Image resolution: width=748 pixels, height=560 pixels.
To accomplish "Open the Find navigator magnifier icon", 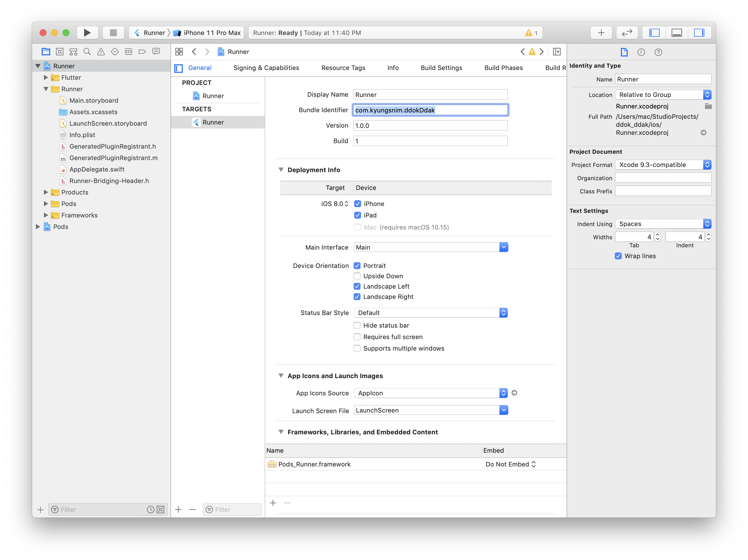I will tap(87, 52).
